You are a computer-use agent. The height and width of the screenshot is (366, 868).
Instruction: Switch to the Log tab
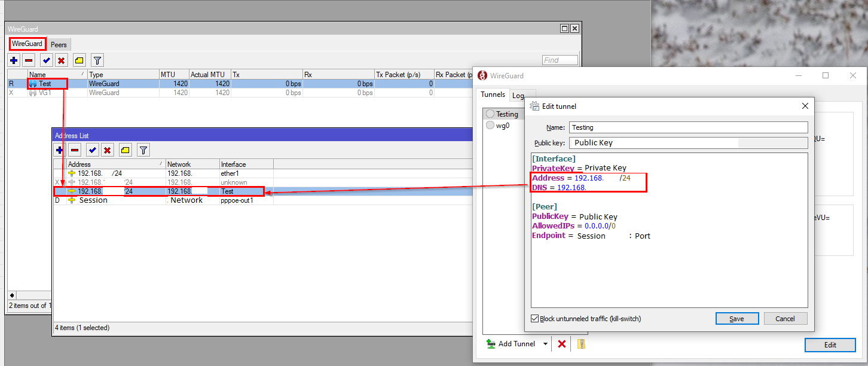coord(518,96)
